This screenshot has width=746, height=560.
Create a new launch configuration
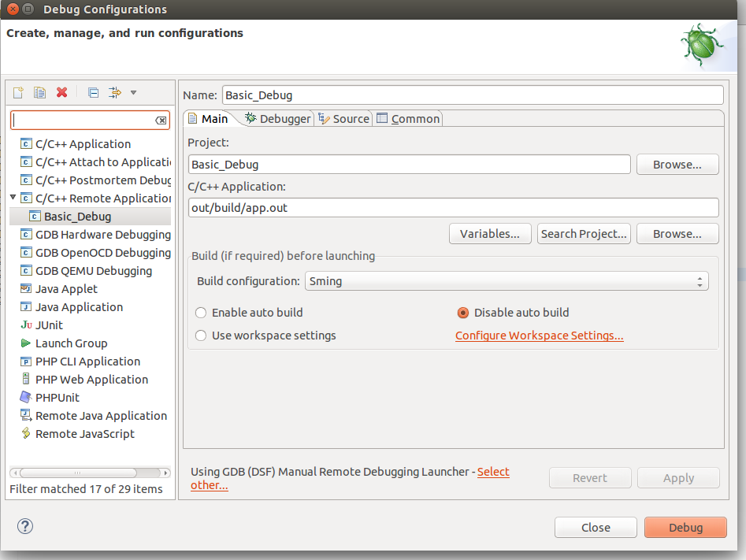click(17, 92)
